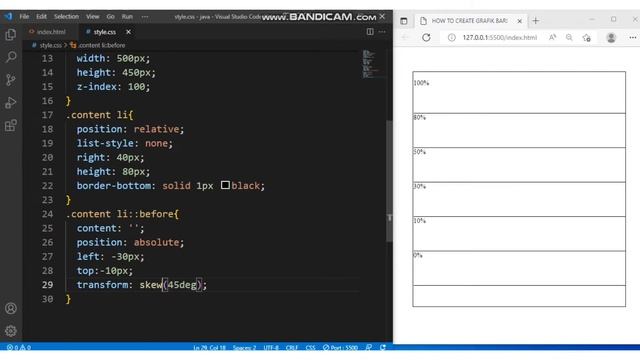Open the Source Control view

[11, 80]
